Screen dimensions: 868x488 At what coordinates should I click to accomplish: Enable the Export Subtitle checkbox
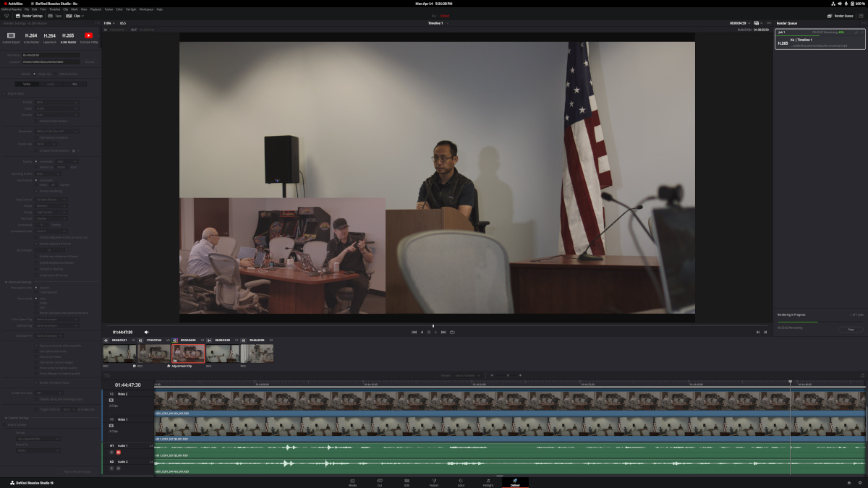click(4, 424)
